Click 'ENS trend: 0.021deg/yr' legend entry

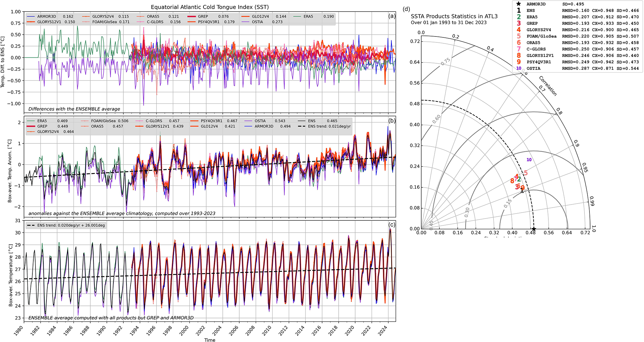pos(324,127)
